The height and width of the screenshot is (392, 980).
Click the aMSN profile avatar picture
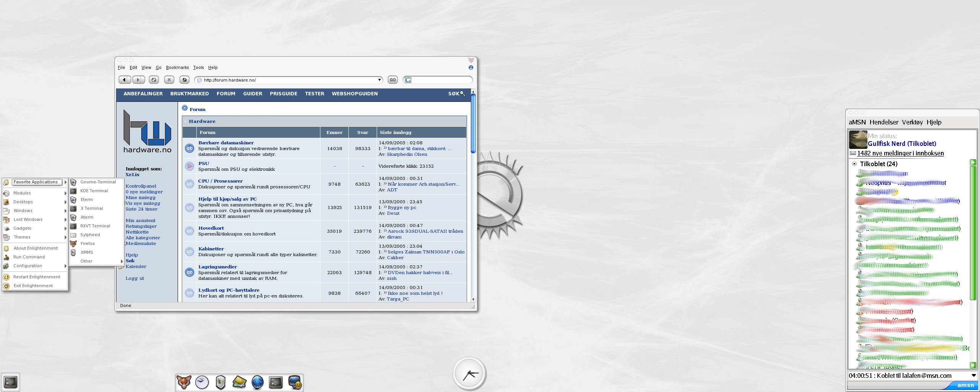point(858,140)
